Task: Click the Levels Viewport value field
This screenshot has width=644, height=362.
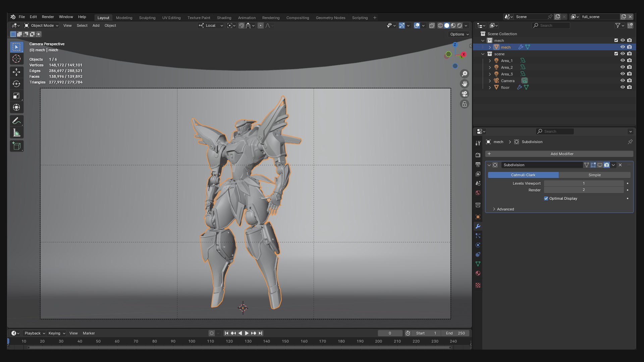Action: 584,183
